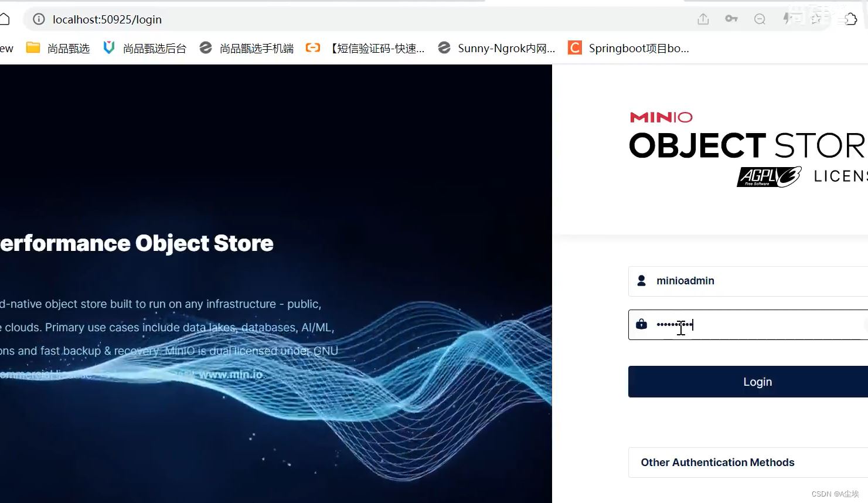Click the MinIO logo

pyautogui.click(x=661, y=117)
